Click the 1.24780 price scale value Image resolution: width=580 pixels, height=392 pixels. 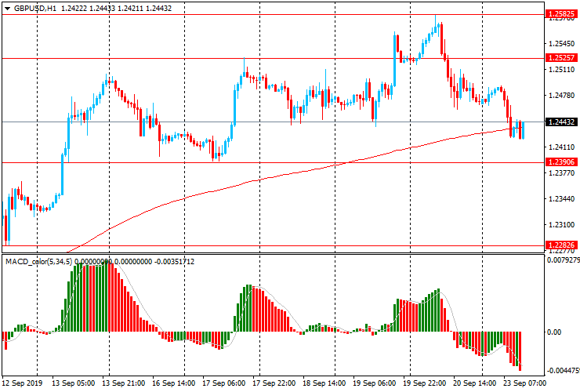click(x=561, y=96)
